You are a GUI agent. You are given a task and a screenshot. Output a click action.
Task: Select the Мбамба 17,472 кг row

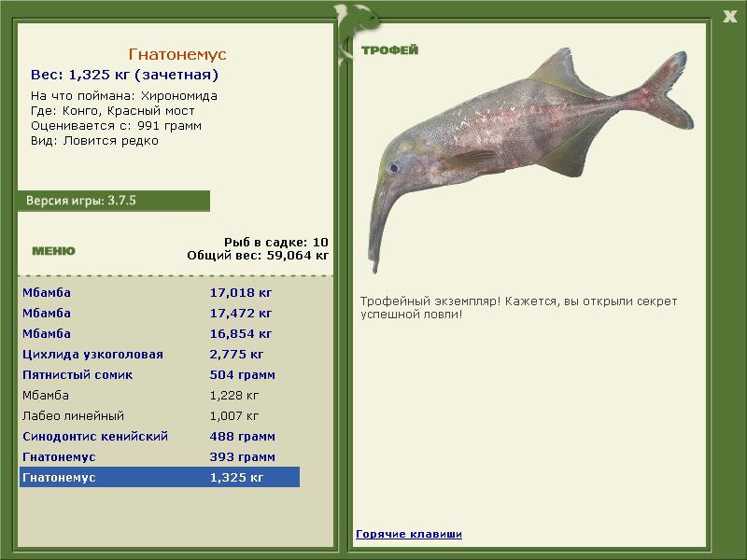pyautogui.click(x=160, y=313)
